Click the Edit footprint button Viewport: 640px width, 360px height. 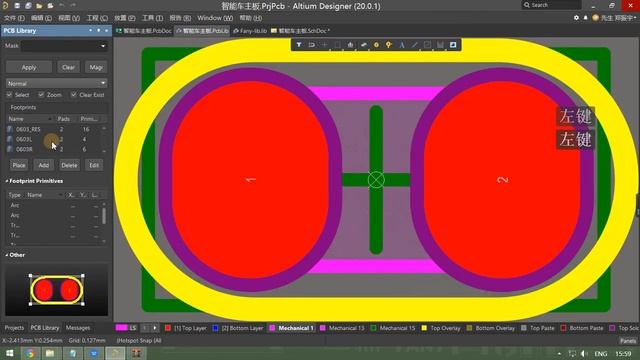point(94,165)
